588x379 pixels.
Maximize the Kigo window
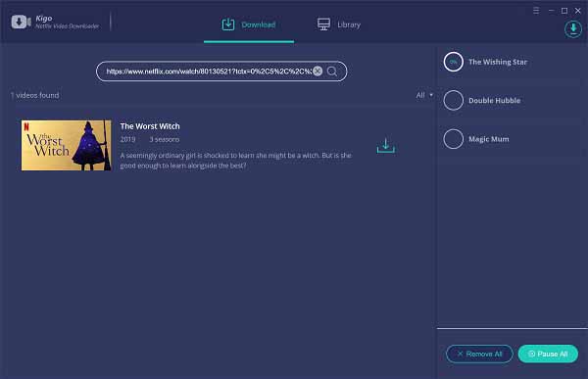(564, 11)
